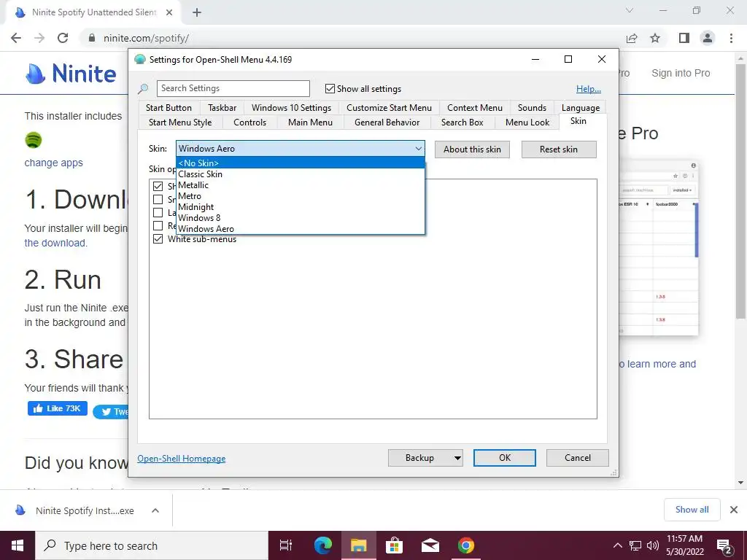Check the fourth skin option checkbox

[158, 226]
